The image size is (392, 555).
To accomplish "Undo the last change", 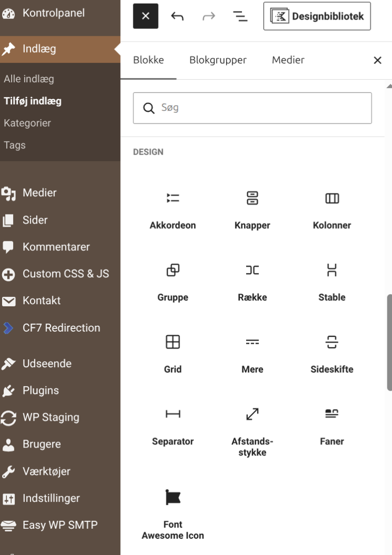I will pos(177,16).
